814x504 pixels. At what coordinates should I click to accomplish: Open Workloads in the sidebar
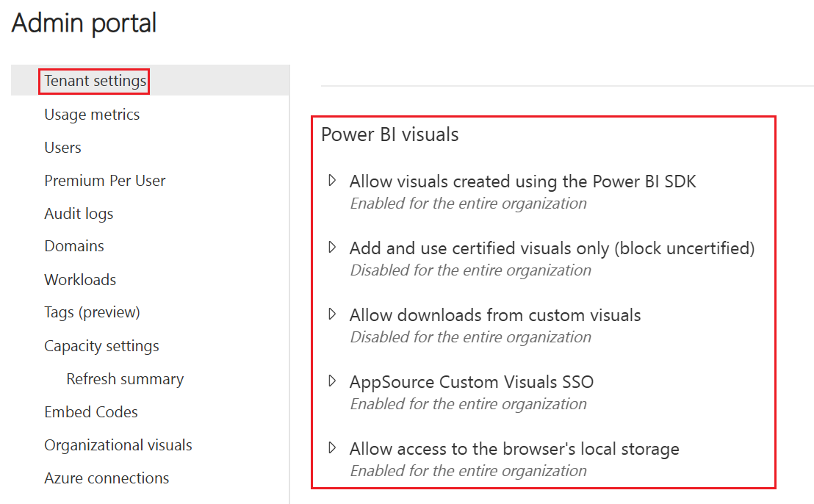click(80, 280)
